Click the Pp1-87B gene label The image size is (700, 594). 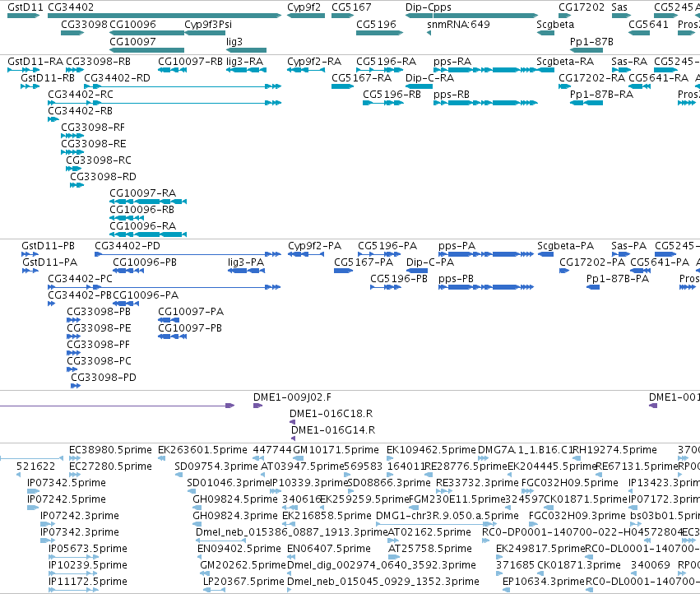point(591,41)
